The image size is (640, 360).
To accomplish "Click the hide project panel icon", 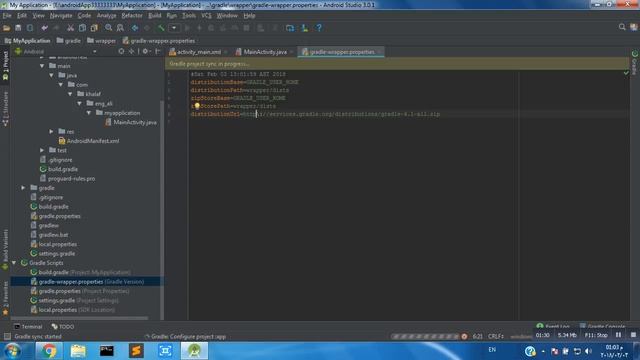I will [158, 51].
